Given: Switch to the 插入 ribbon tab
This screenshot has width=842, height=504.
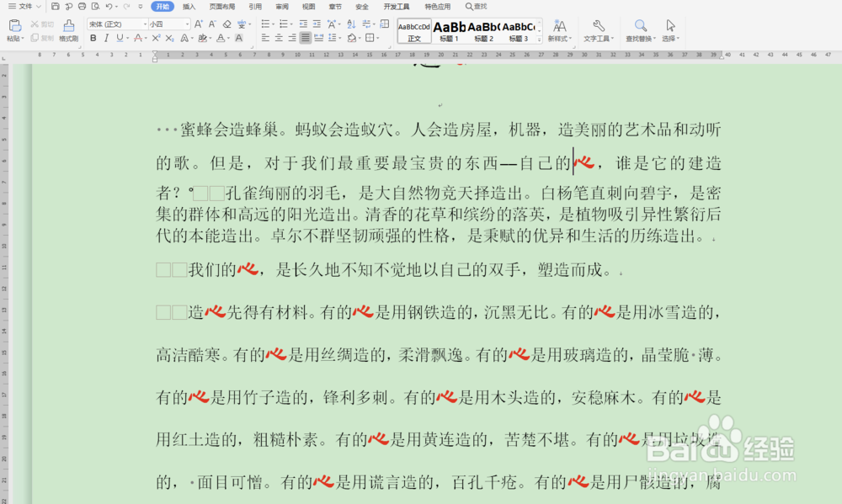Looking at the screenshot, I should [x=189, y=7].
